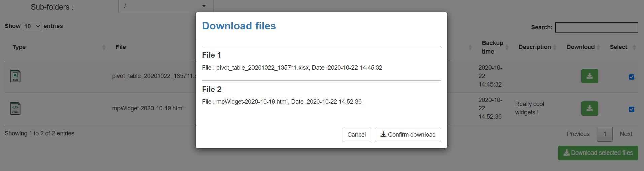Open the Sub-folders dropdown
Screen dimensions: 644x171
click(166, 6)
